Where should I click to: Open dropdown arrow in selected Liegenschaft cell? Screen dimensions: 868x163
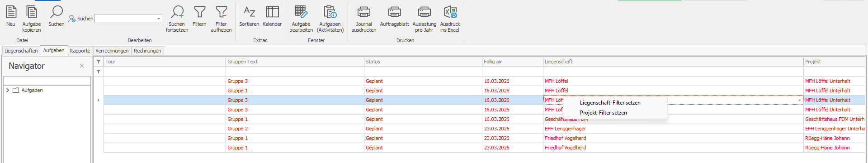point(799,100)
